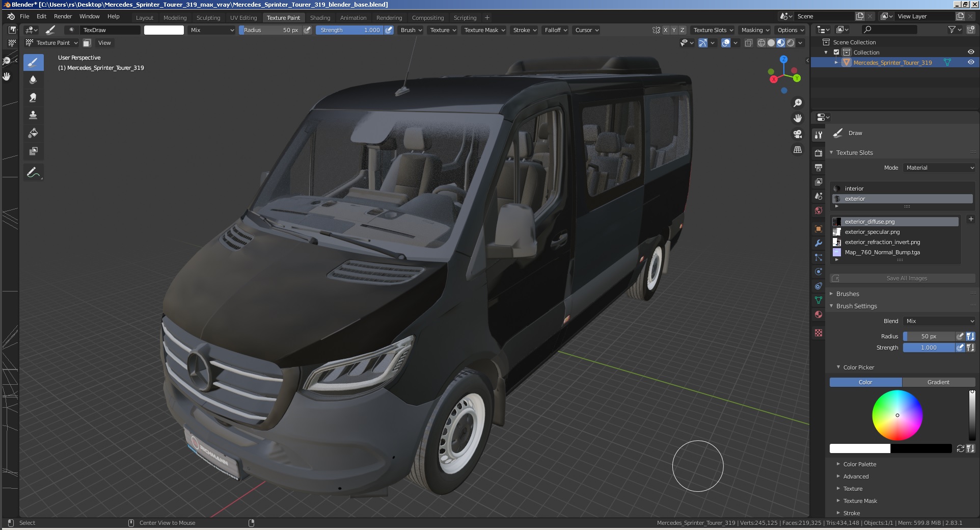Screen dimensions: 980x530
Task: Open Modifiers properties tab
Action: click(x=819, y=243)
